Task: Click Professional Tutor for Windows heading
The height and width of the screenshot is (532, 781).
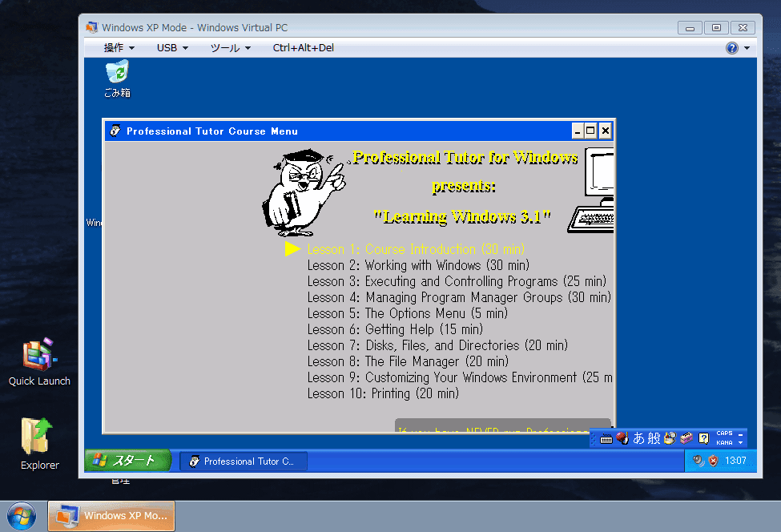Action: click(x=465, y=157)
